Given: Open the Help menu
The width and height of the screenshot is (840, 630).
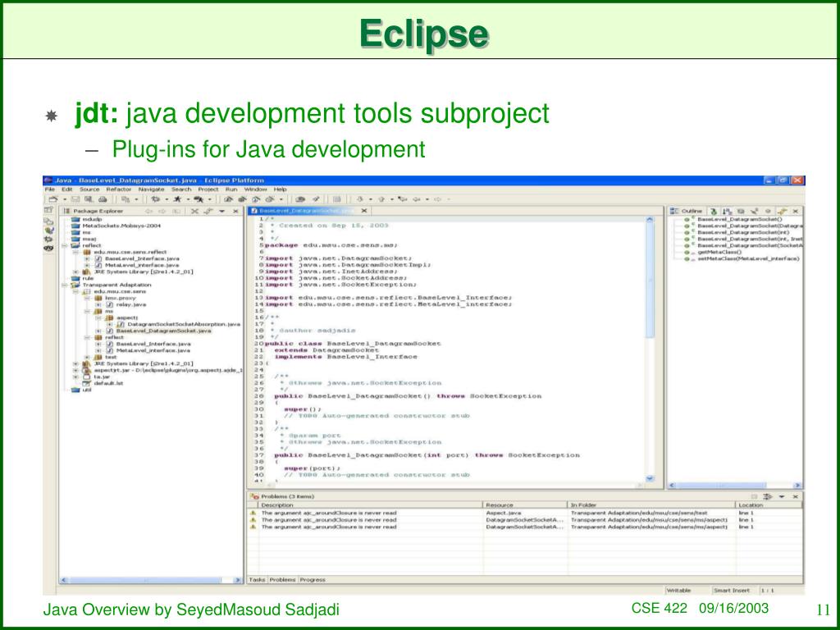Looking at the screenshot, I should [x=281, y=189].
